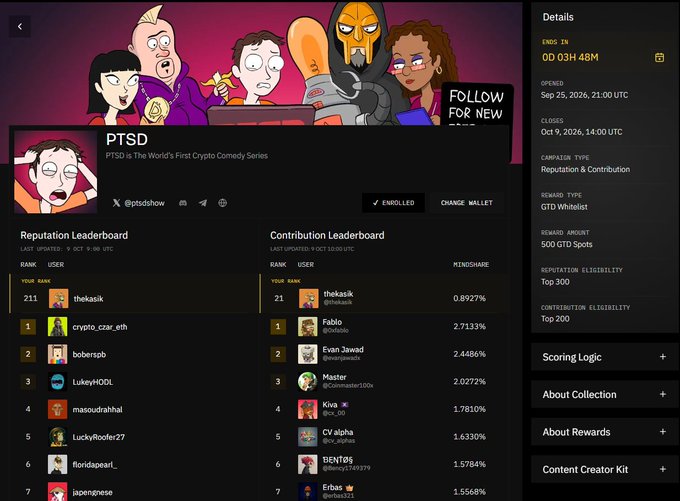
Task: Select Fablo name in Contribution Leaderboard
Action: tap(332, 322)
